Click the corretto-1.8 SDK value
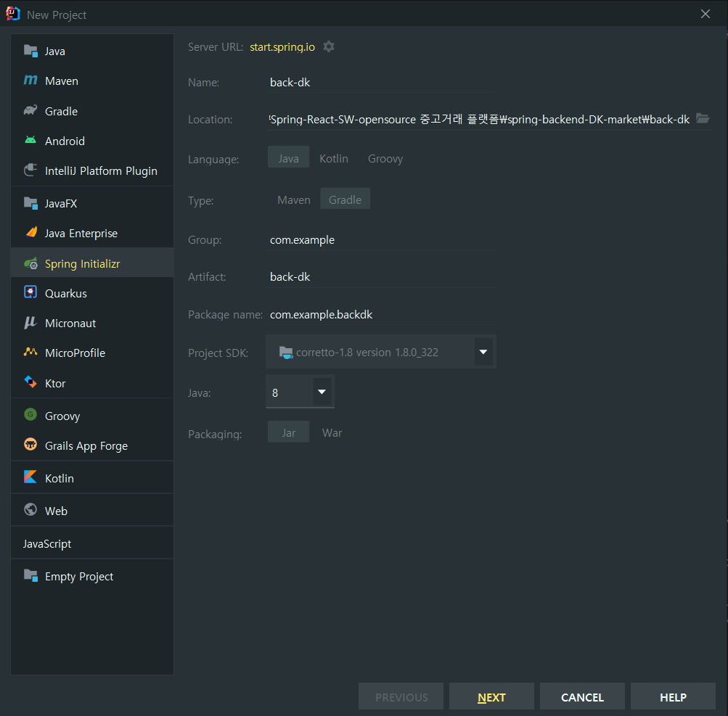Viewport: 728px width, 716px height. point(367,353)
